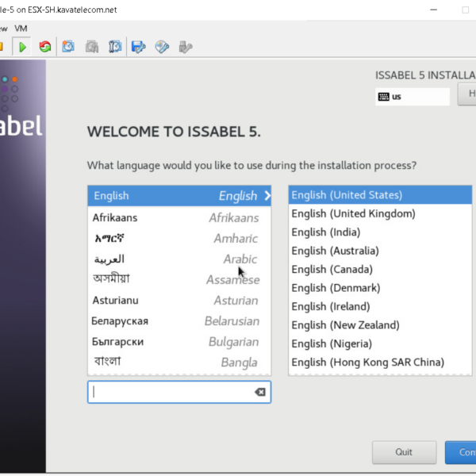Image resolution: width=476 pixels, height=476 pixels.
Task: Click the us keyboard layout indicator
Action: tap(413, 96)
